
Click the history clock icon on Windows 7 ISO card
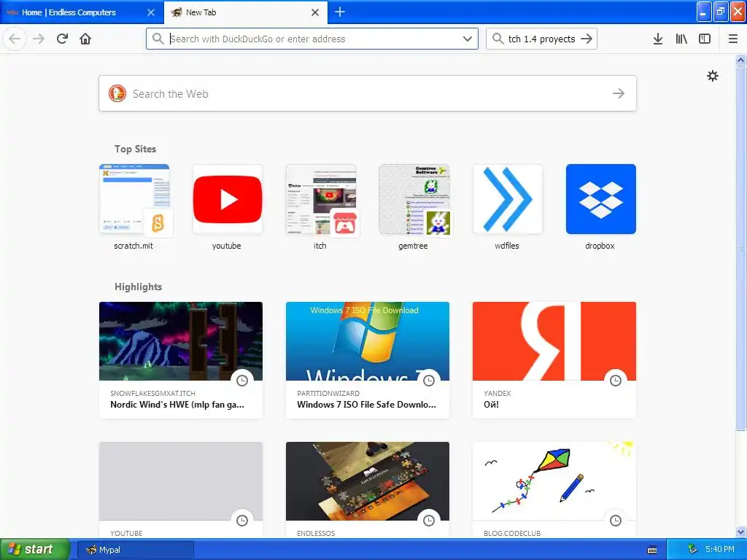tap(429, 381)
